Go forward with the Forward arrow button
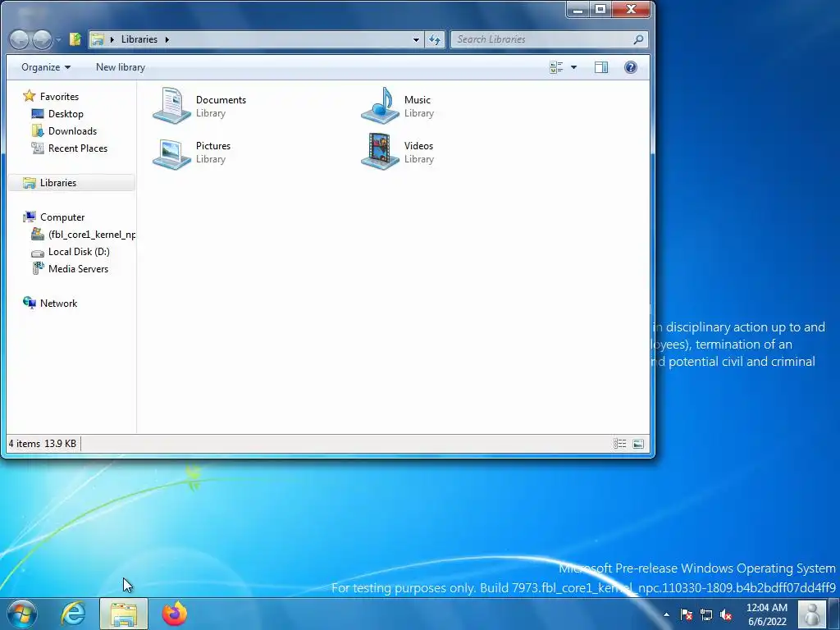The width and height of the screenshot is (840, 630). click(x=42, y=39)
